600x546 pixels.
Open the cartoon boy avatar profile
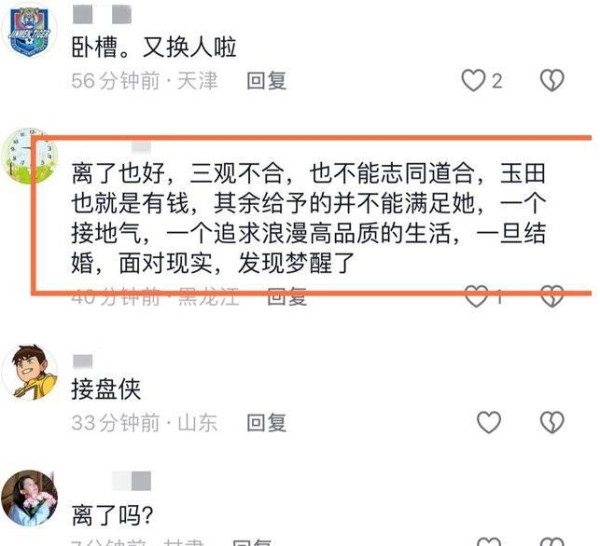click(x=30, y=372)
